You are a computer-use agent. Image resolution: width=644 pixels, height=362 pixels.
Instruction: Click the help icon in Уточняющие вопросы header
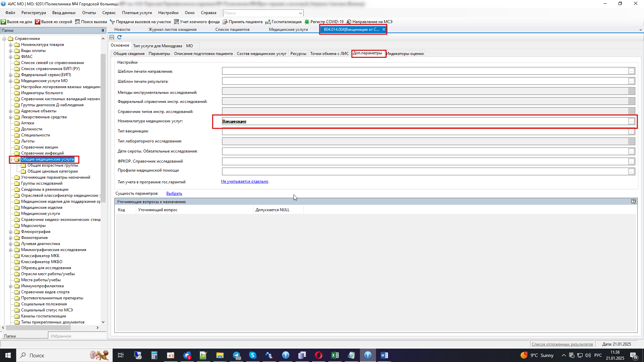[x=633, y=201]
